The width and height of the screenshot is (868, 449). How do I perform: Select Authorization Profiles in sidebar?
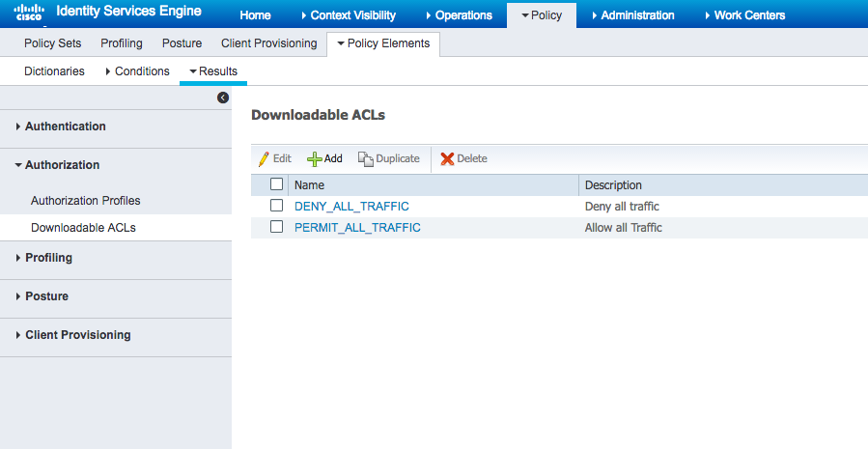coord(86,201)
